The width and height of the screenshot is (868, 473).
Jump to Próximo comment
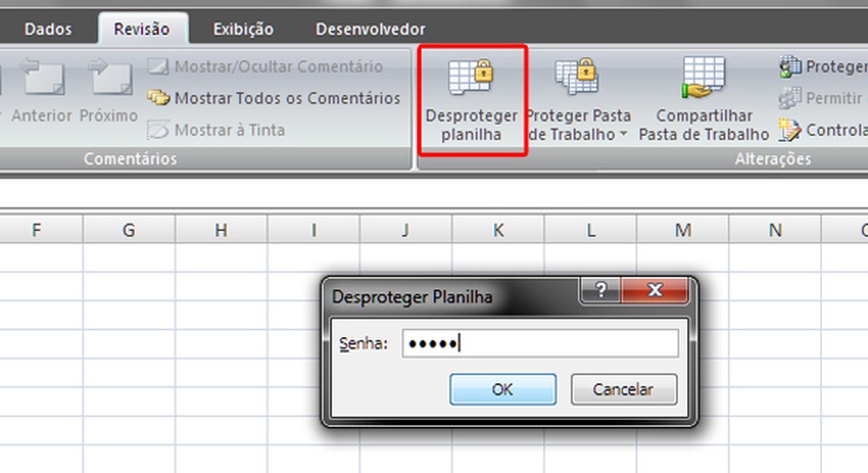(109, 92)
